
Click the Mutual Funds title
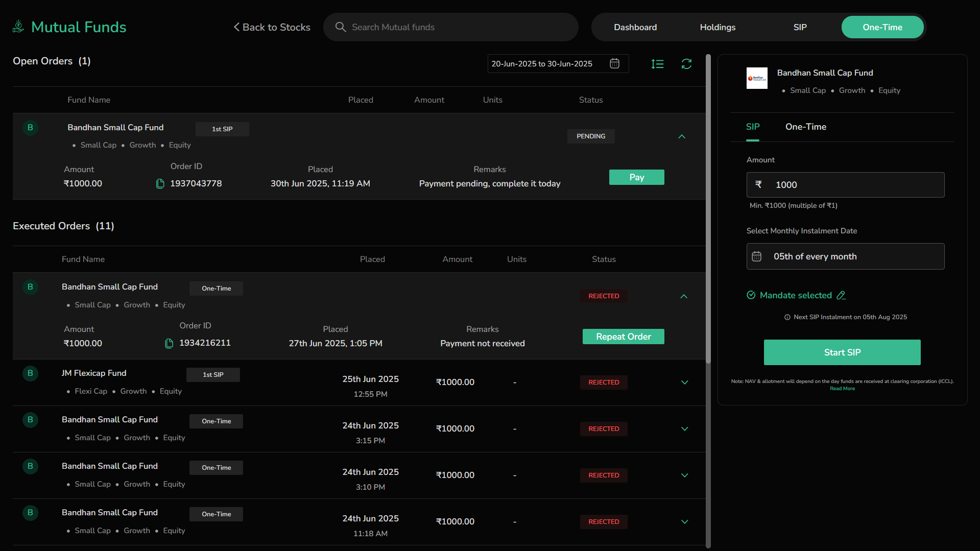point(79,27)
